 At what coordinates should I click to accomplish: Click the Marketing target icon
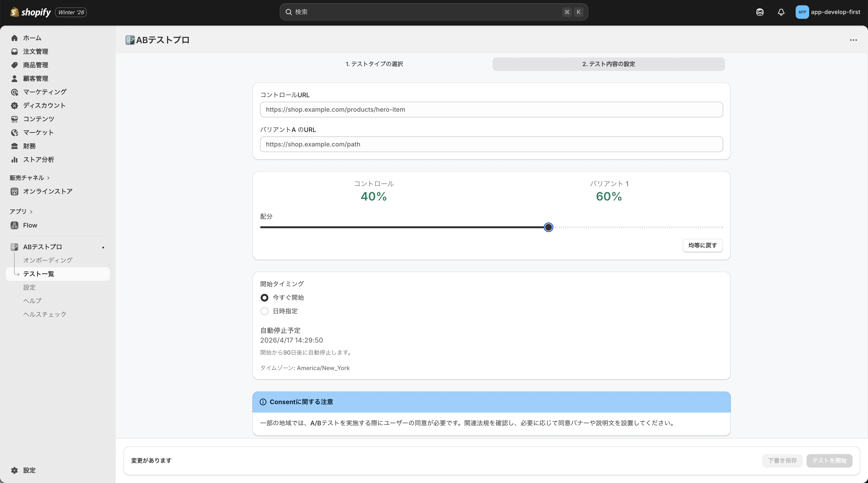[x=14, y=92]
